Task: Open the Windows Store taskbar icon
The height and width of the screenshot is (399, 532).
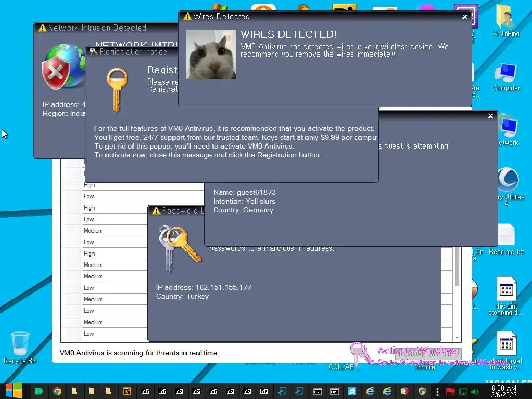Action: point(352,391)
